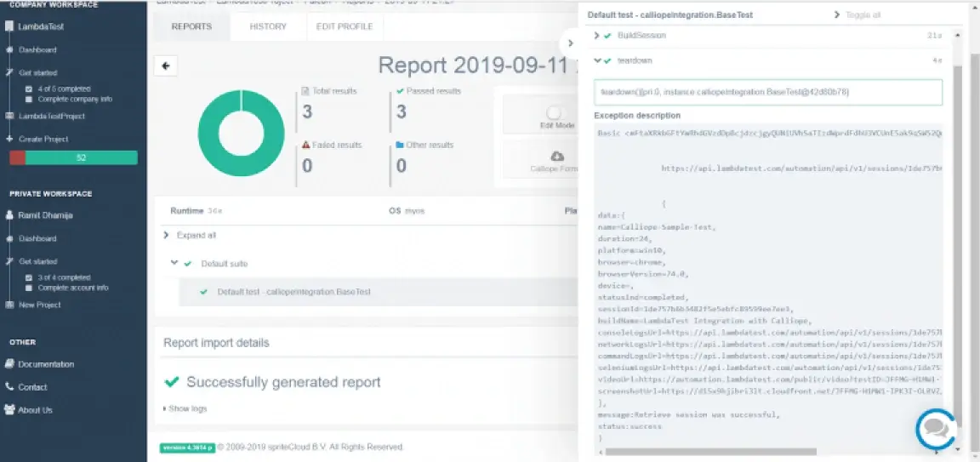The width and height of the screenshot is (980, 462).
Task: Switch to the REPORTS tab
Action: [191, 27]
